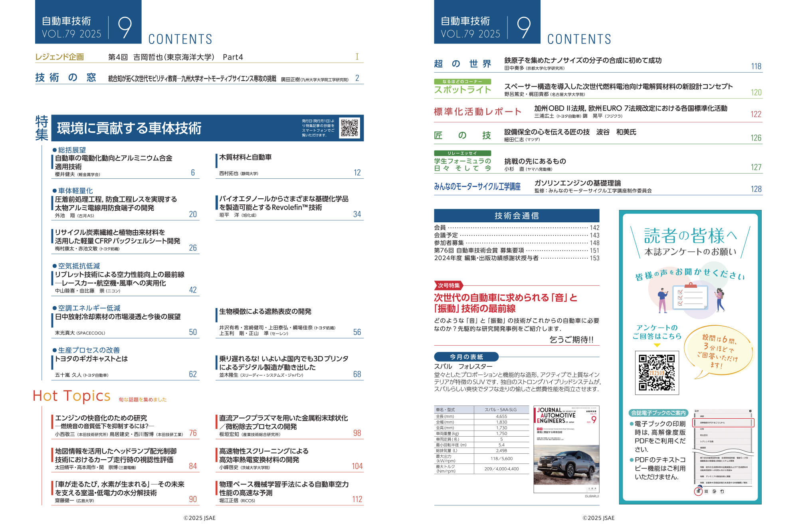Click the 次号特集 red tag
Image resolution: width=798 pixels, height=532 pixels.
coord(448,285)
